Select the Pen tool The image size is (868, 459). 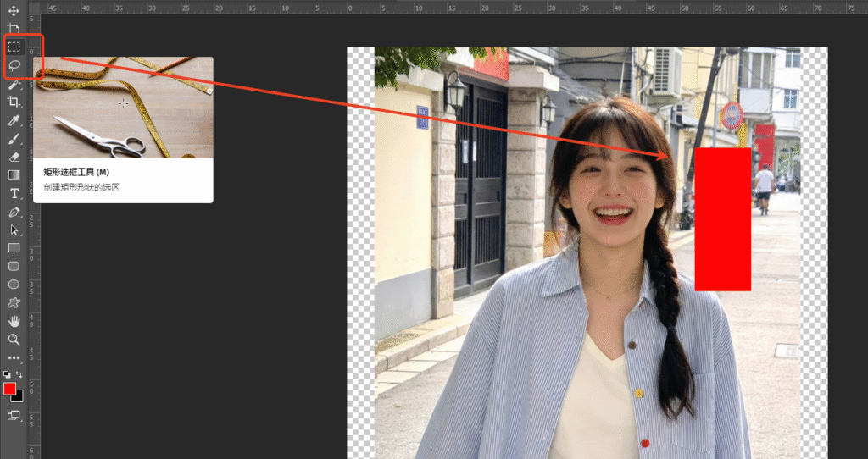coord(14,212)
